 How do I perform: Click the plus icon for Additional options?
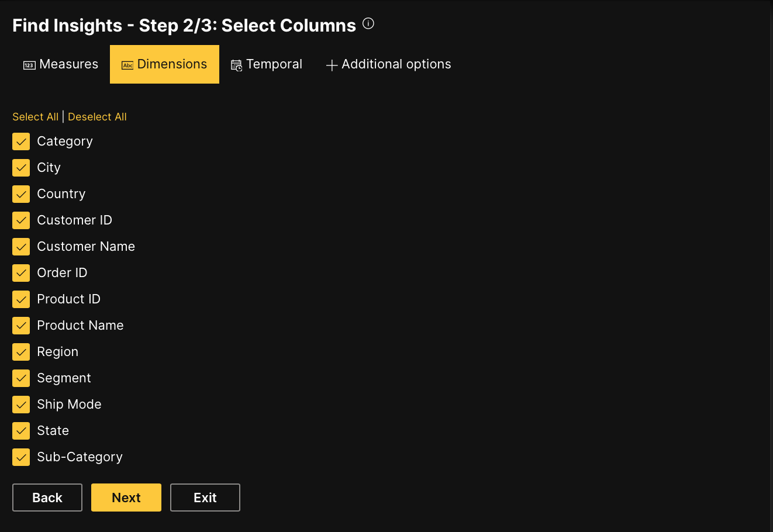332,65
